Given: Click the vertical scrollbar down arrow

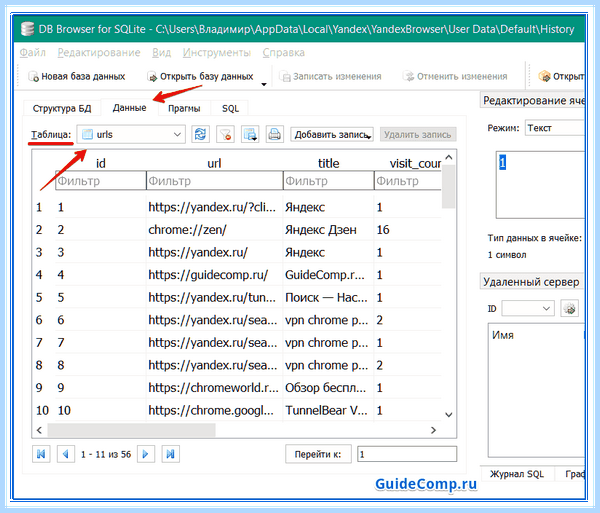Looking at the screenshot, I should coord(449,415).
